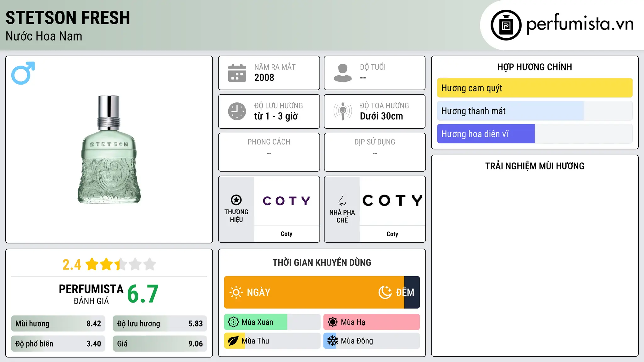Click the sillage icon beside Độ toả hương
This screenshot has height=362, width=644.
(x=343, y=111)
